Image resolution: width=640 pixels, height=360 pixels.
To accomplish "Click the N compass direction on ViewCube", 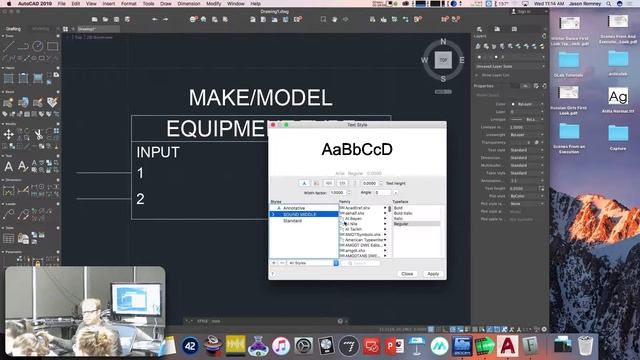I will coord(443,42).
